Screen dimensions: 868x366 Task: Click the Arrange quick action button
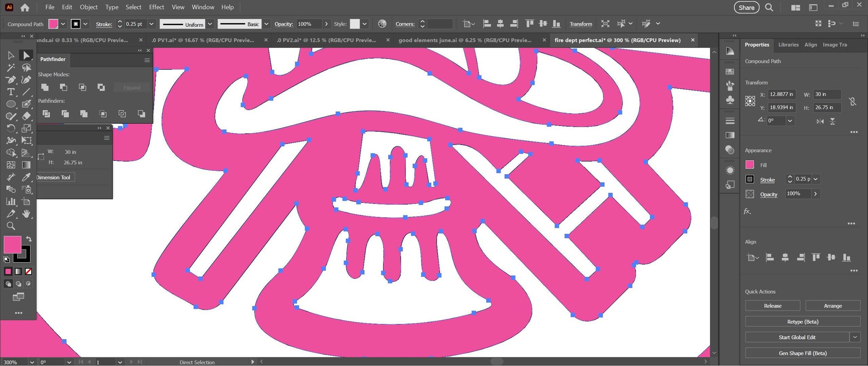pyautogui.click(x=833, y=306)
